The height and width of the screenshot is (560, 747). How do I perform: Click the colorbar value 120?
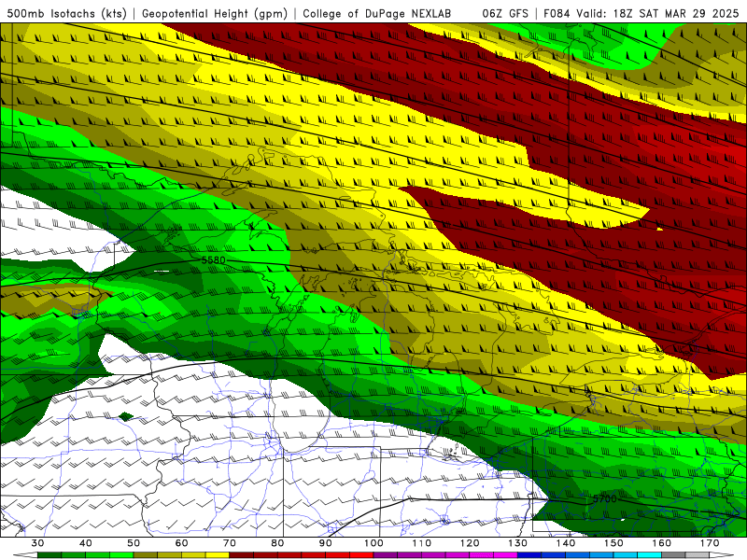[470, 543]
